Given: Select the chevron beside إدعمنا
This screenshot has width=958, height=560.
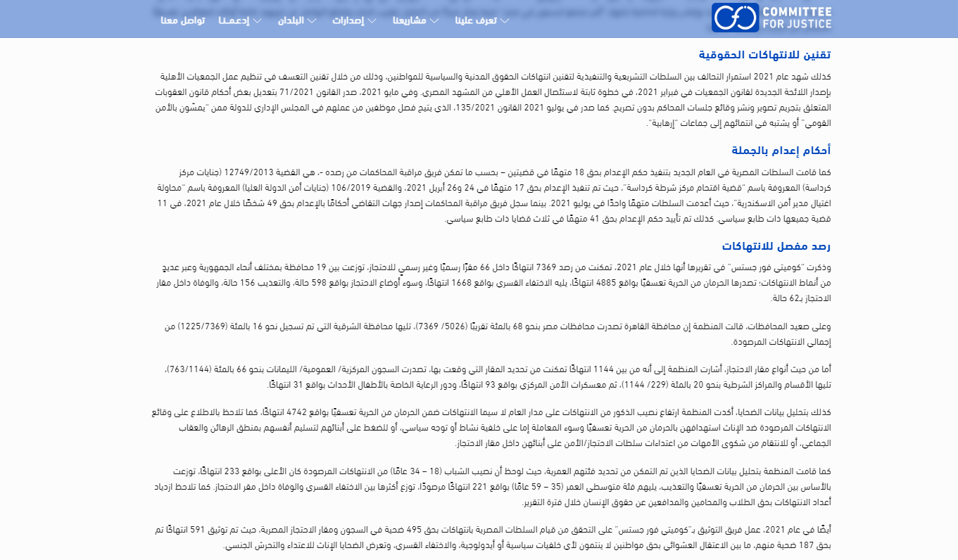Looking at the screenshot, I should coord(257,20).
